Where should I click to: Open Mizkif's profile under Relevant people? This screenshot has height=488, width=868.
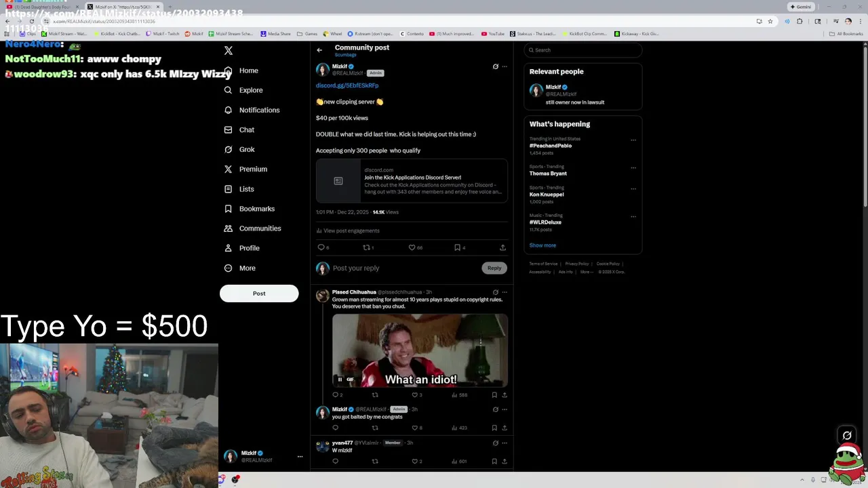(x=583, y=94)
